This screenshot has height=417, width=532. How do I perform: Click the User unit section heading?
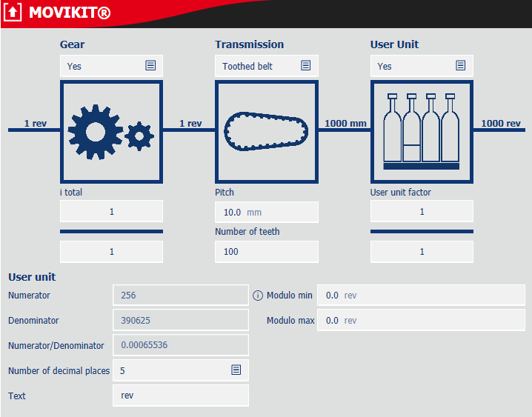32,277
